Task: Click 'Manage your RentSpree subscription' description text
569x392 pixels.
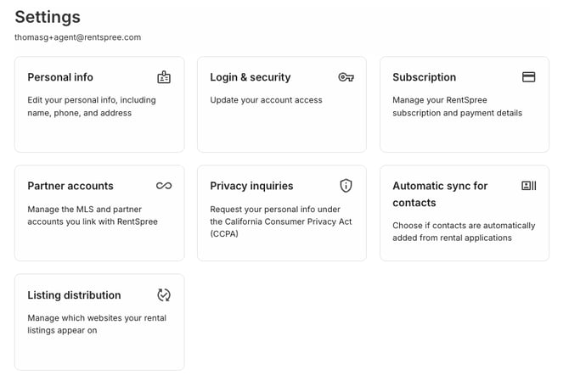Action: pos(457,106)
